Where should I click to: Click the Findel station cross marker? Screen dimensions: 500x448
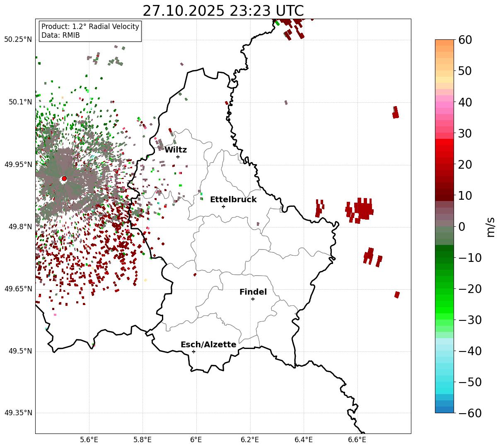(253, 299)
